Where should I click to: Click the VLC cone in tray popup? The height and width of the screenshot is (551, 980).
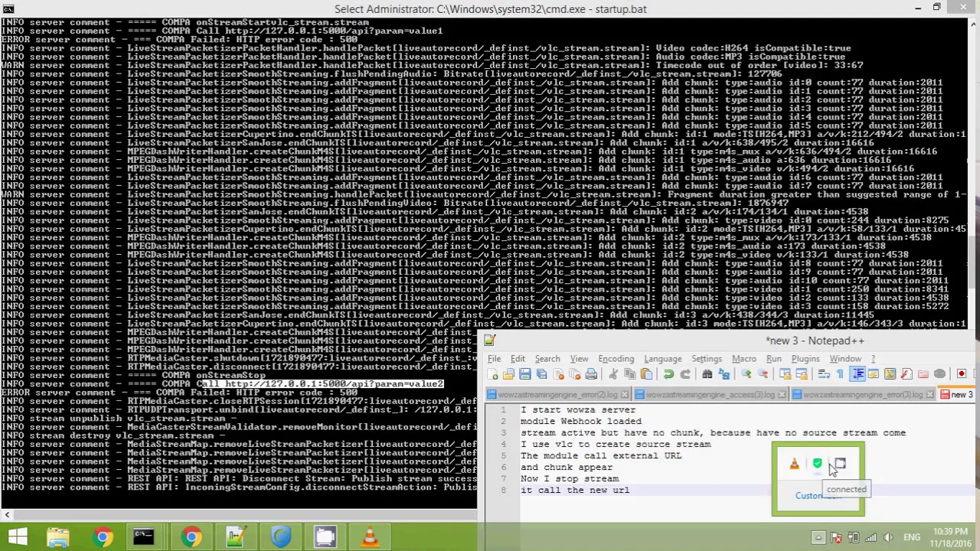tap(794, 464)
